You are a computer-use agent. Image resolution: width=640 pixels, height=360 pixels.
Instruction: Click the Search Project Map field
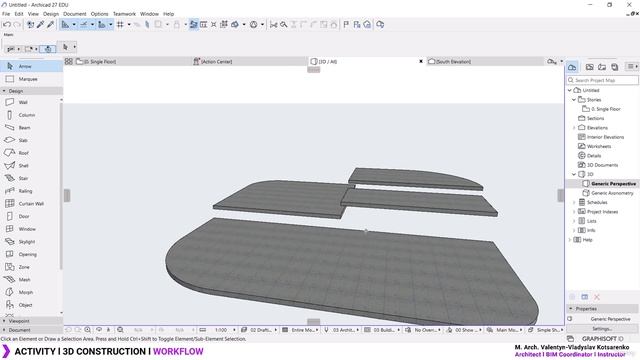[602, 80]
